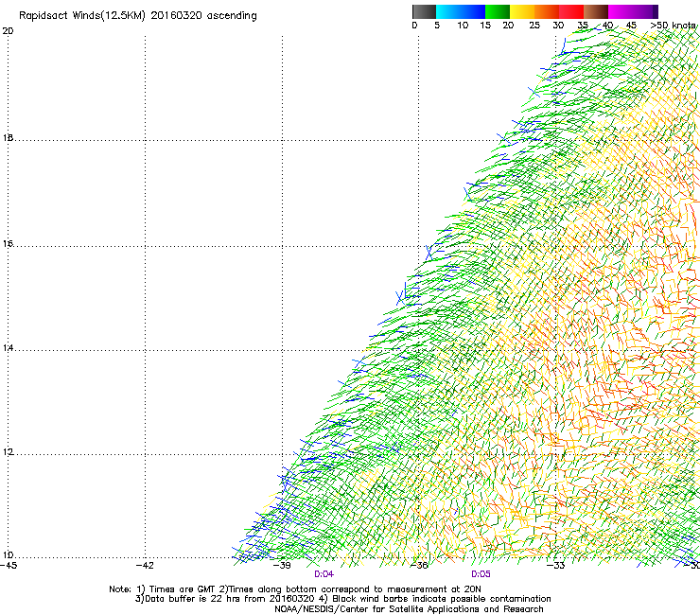This screenshot has width=700, height=615.
Task: Click the cyan 5-10 knot color segment
Action: tap(448, 11)
